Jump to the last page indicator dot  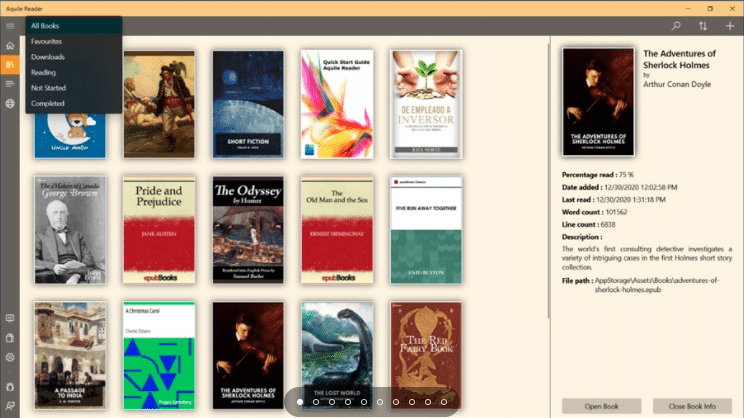pyautogui.click(x=443, y=402)
